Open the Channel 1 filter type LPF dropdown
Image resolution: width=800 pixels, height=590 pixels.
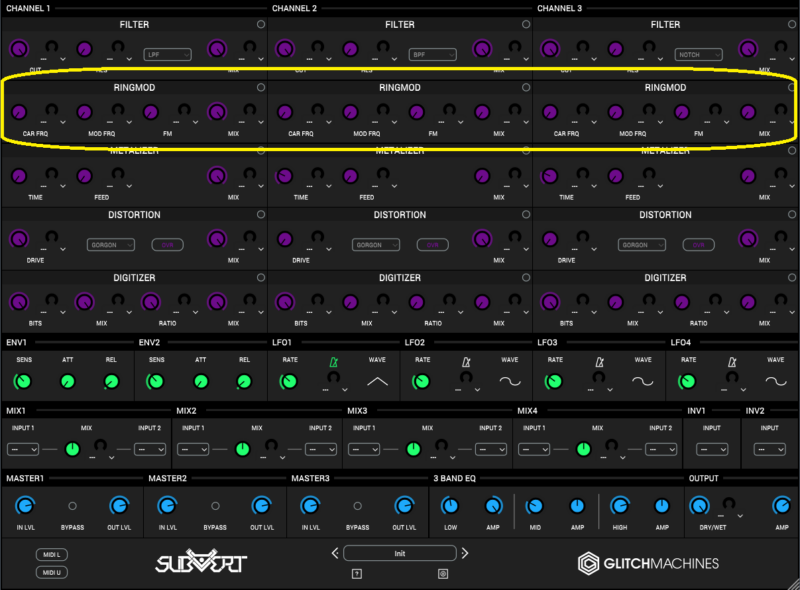(167, 54)
